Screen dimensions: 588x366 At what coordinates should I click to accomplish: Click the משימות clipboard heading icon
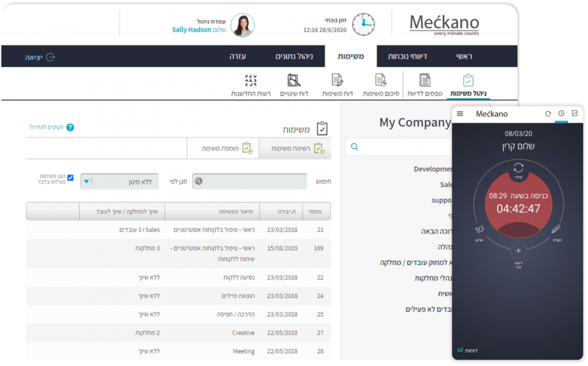coord(322,129)
